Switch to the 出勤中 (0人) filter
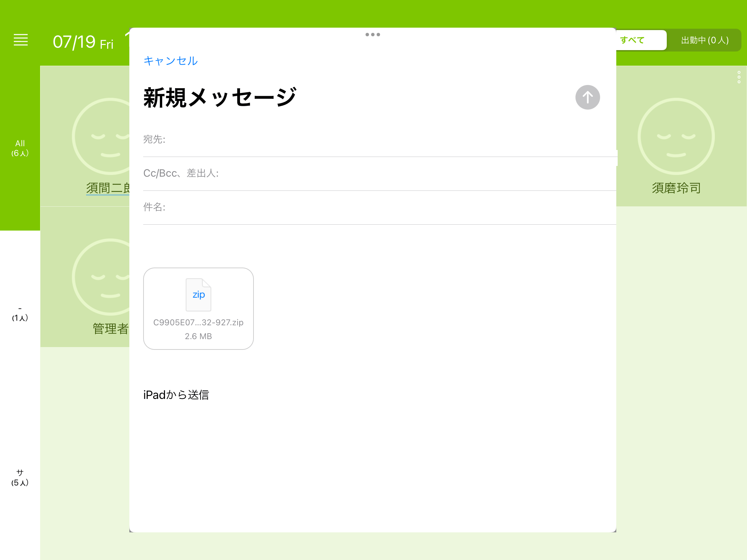Viewport: 747px width, 560px height. pyautogui.click(x=704, y=40)
